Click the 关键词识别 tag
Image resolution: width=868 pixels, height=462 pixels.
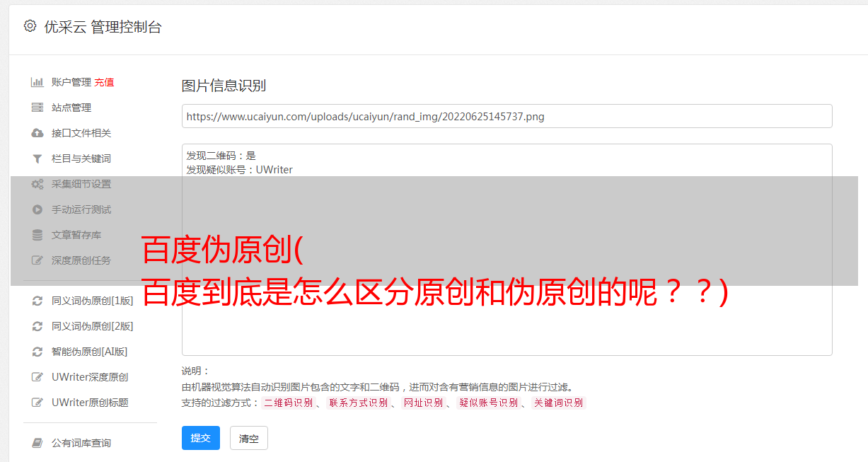[559, 403]
